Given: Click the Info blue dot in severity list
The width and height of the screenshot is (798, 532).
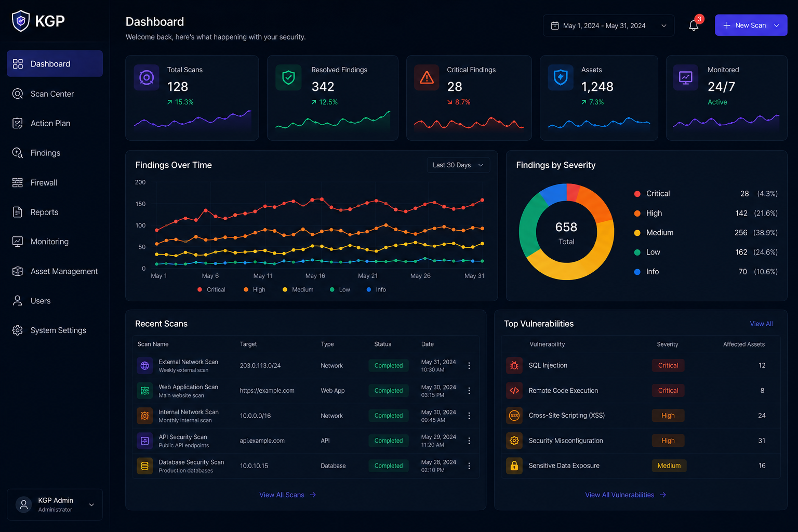Looking at the screenshot, I should pyautogui.click(x=637, y=272).
